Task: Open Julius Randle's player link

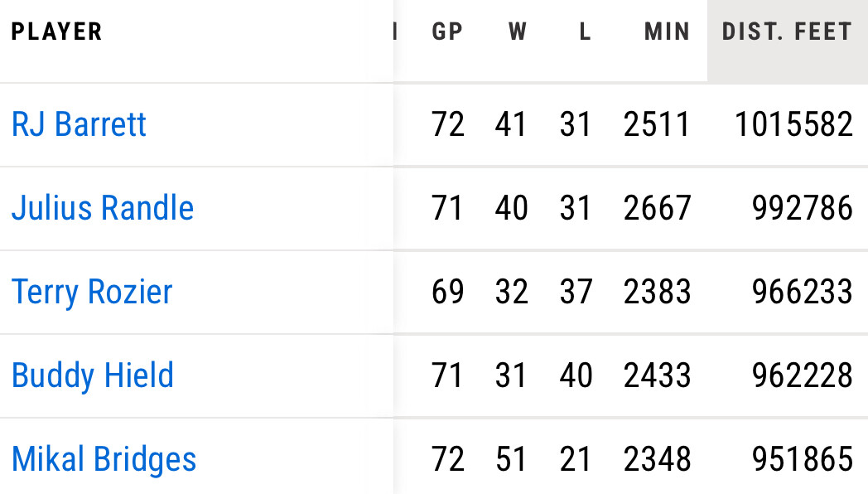Action: tap(103, 208)
